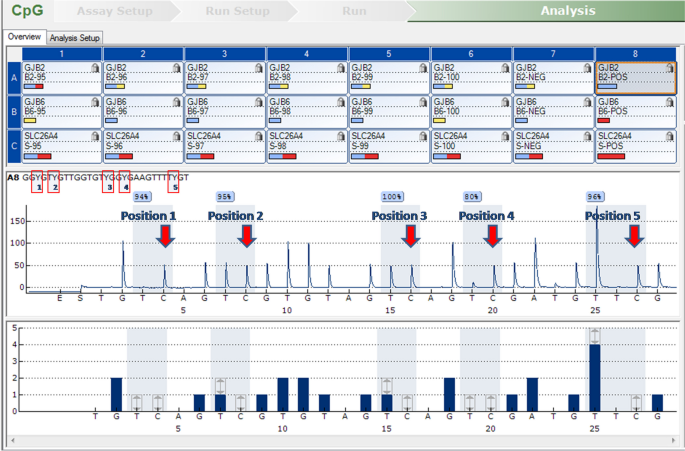Go to the Assay Setup workflow step
The width and height of the screenshot is (685, 451).
(x=115, y=11)
